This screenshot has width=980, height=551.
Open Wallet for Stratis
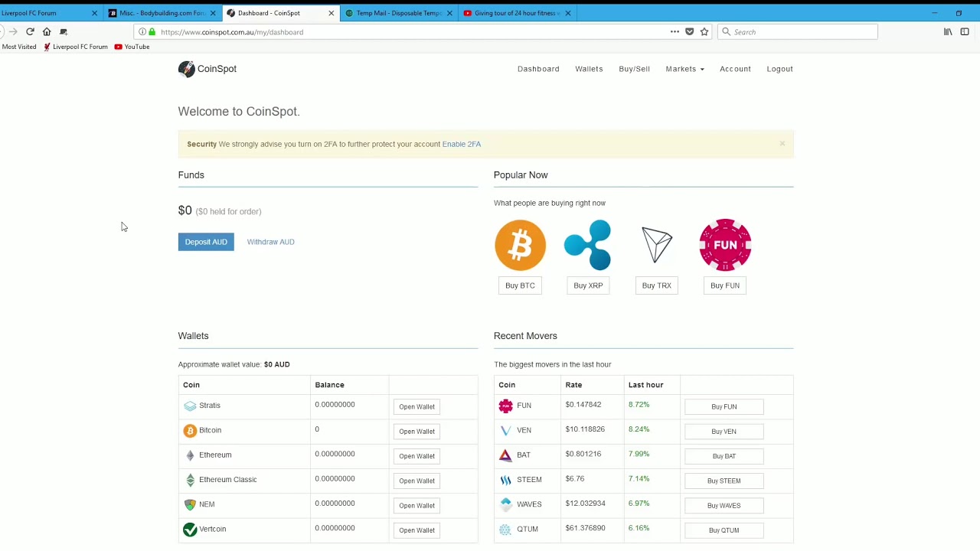point(416,406)
